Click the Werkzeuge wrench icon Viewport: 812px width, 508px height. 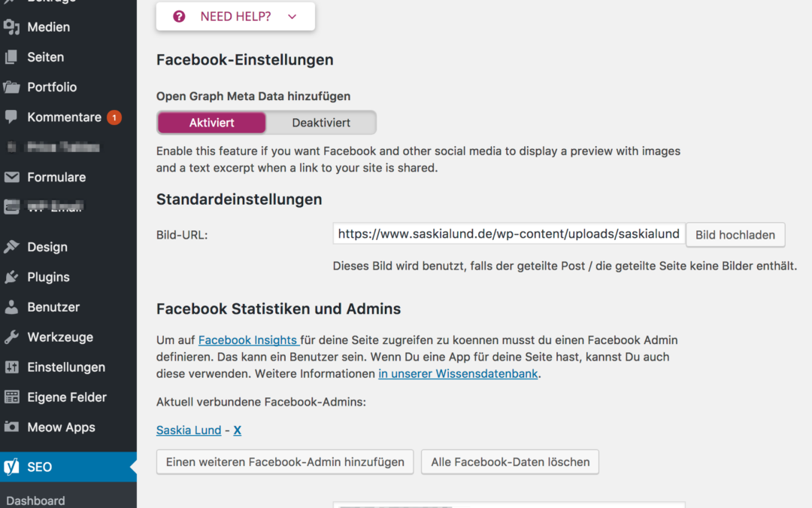coord(11,337)
